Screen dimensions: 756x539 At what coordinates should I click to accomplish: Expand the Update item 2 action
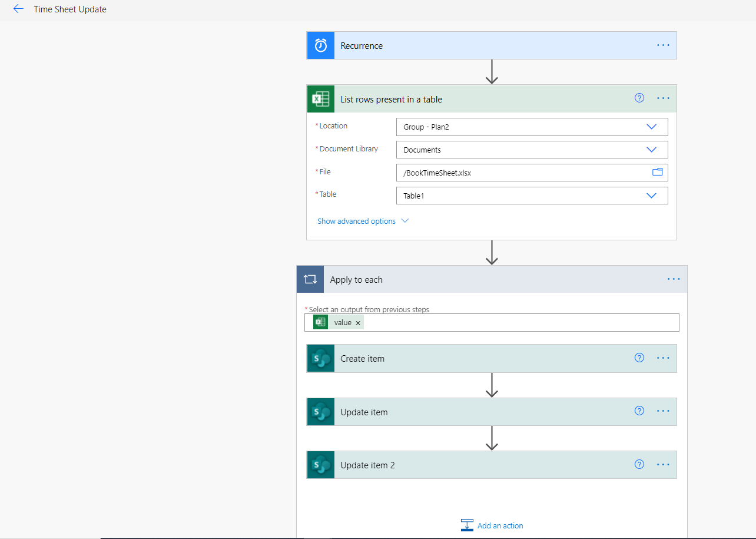pyautogui.click(x=492, y=465)
